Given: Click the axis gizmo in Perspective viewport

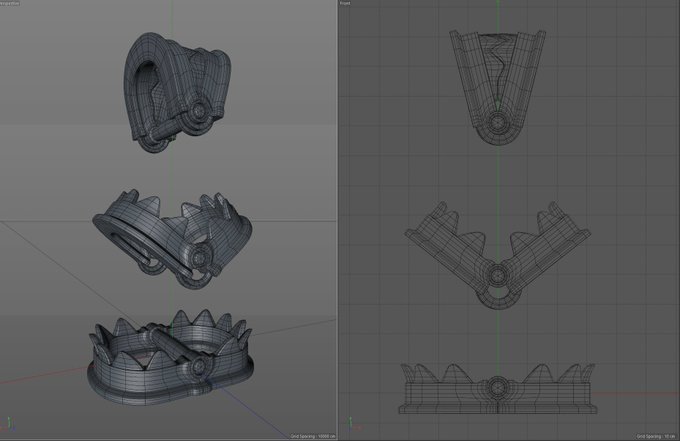Looking at the screenshot, I should point(10,425).
